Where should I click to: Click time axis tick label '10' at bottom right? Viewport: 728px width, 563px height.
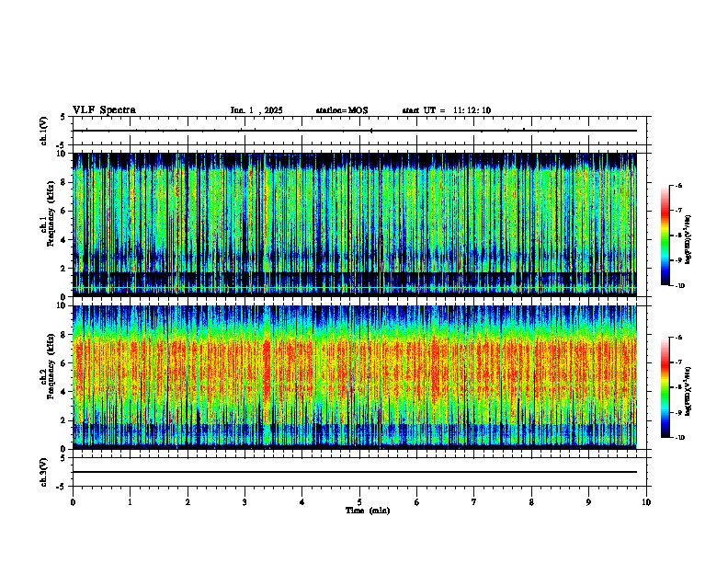point(646,502)
